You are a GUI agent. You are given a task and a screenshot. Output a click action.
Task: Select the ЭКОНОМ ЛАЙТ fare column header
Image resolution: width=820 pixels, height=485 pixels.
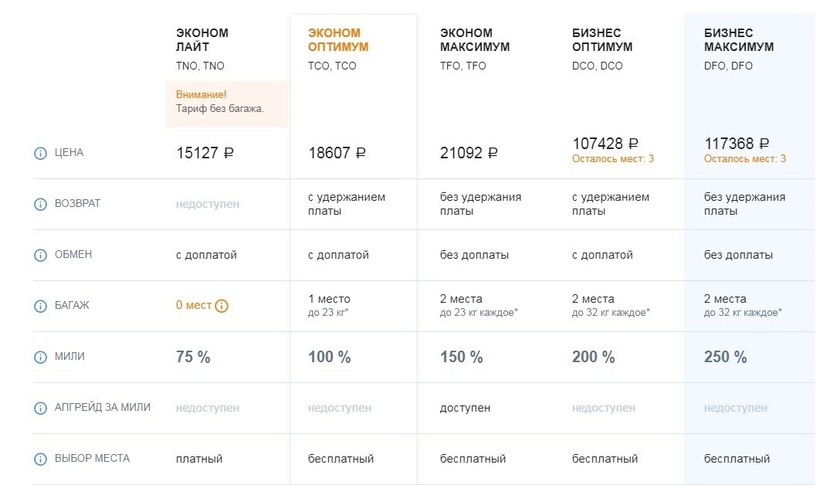(202, 40)
